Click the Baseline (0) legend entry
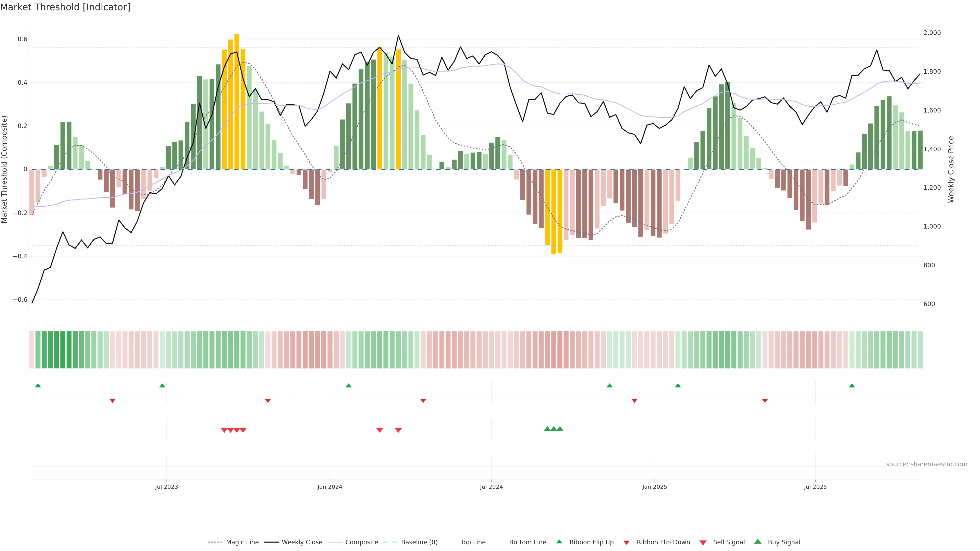 (419, 542)
